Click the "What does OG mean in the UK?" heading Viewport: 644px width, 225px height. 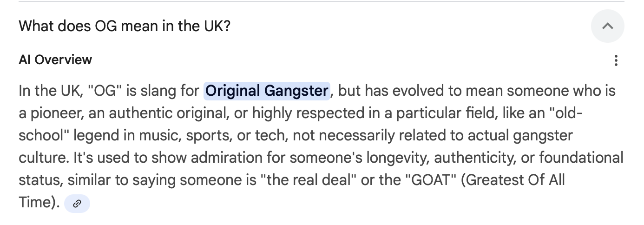point(125,26)
